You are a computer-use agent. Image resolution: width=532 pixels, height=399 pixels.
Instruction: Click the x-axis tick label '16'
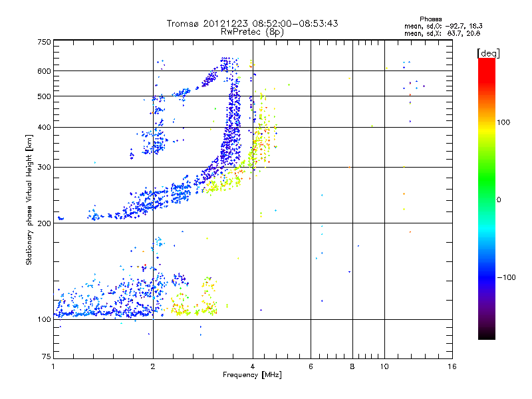coord(452,366)
